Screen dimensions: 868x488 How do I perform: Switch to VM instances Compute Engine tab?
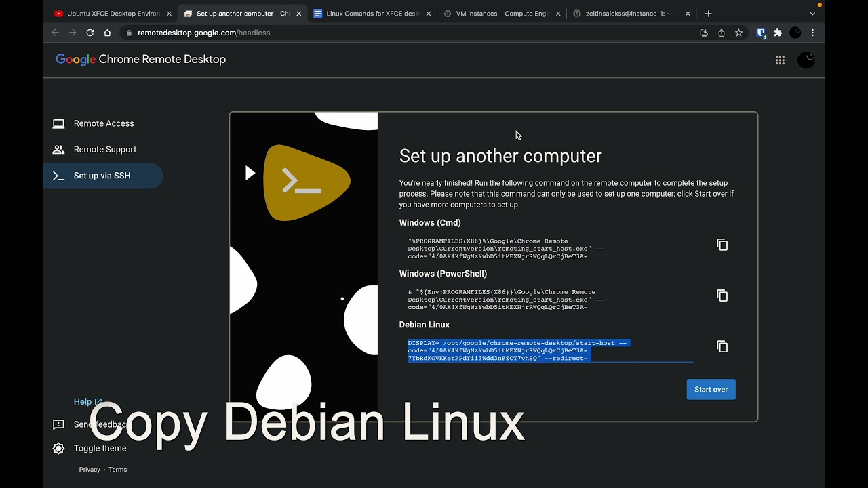502,14
